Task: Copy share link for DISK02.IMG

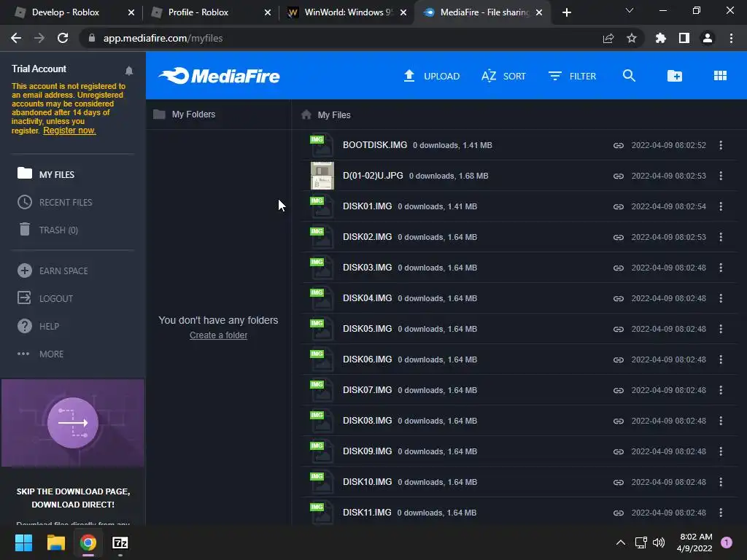Action: point(619,237)
